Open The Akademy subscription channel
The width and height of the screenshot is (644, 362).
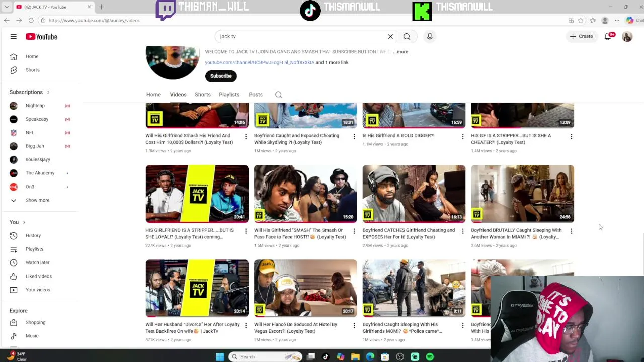coord(39,173)
